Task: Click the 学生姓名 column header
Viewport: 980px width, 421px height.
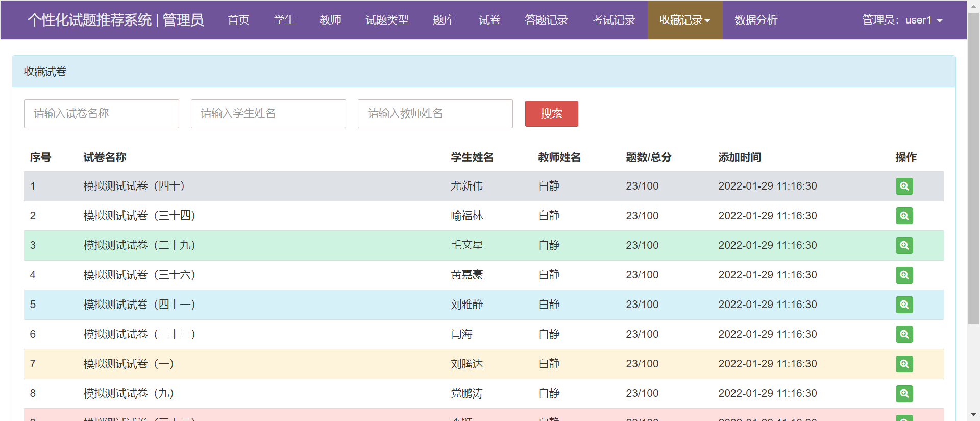Action: click(472, 157)
